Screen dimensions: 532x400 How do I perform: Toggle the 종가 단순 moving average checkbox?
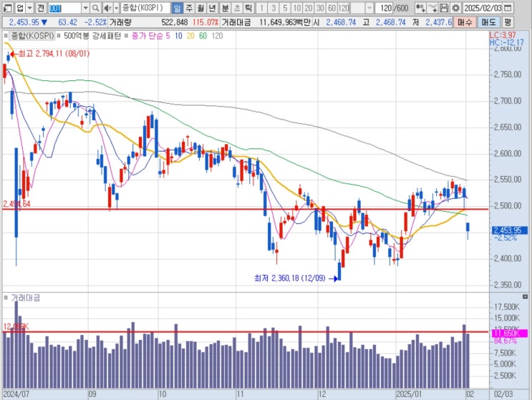tap(126, 36)
